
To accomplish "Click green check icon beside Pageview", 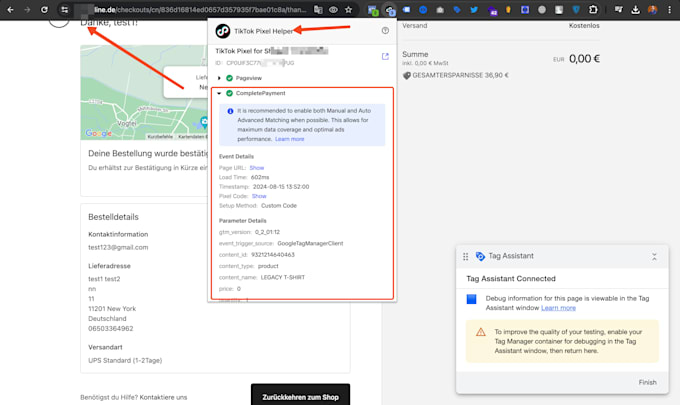I will tap(229, 78).
